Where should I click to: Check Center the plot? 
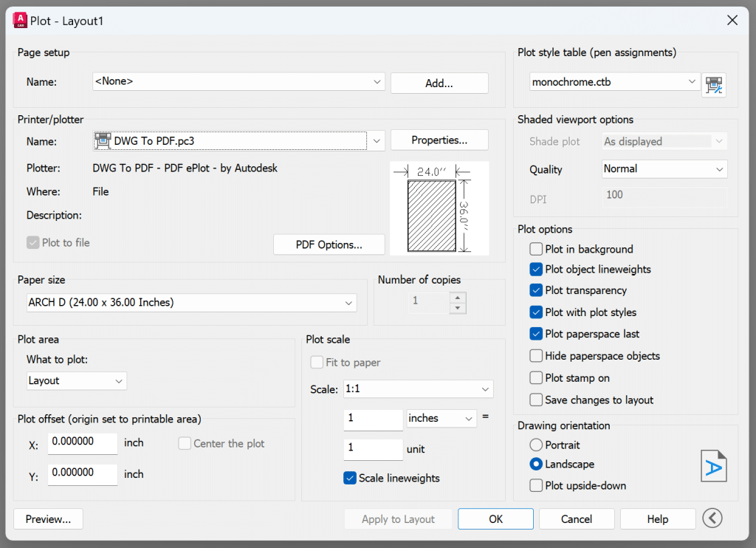tap(183, 443)
